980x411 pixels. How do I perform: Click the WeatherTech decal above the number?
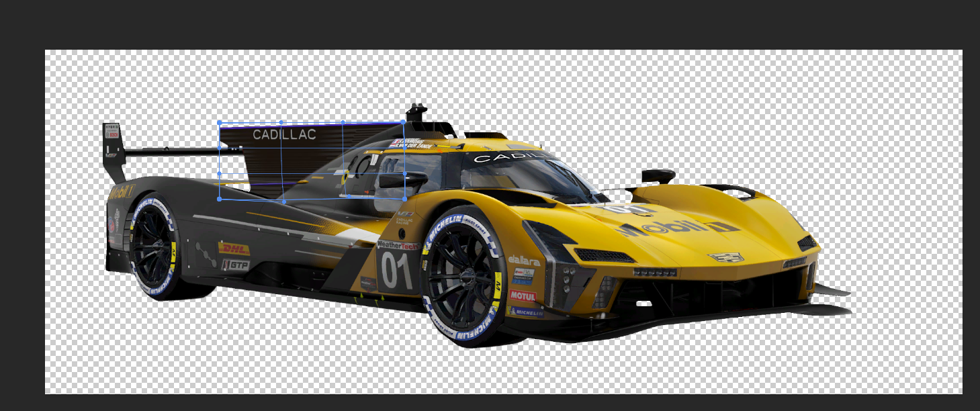(x=398, y=244)
